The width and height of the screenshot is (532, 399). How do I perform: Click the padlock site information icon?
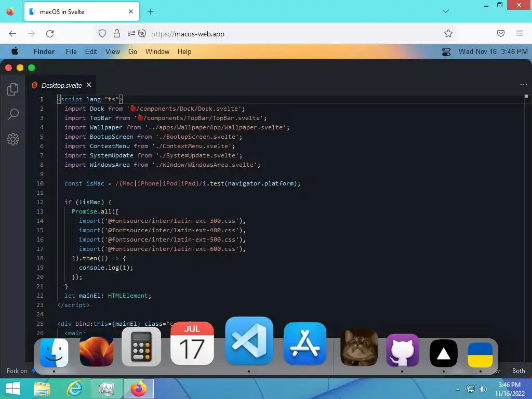(x=117, y=33)
